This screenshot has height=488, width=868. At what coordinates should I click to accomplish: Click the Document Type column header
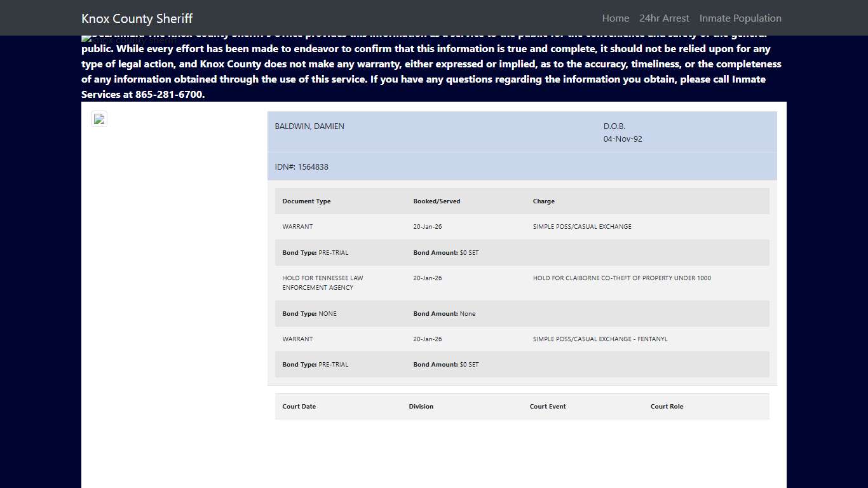[x=306, y=201]
